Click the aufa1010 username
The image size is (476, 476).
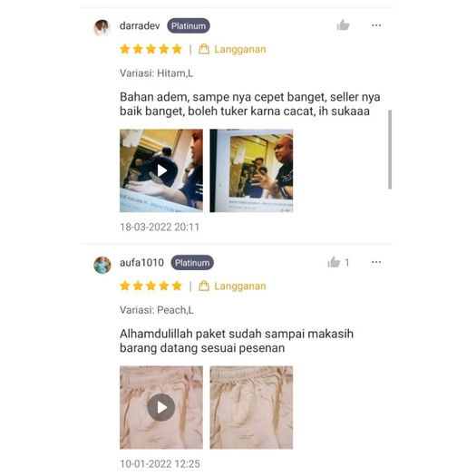141,263
